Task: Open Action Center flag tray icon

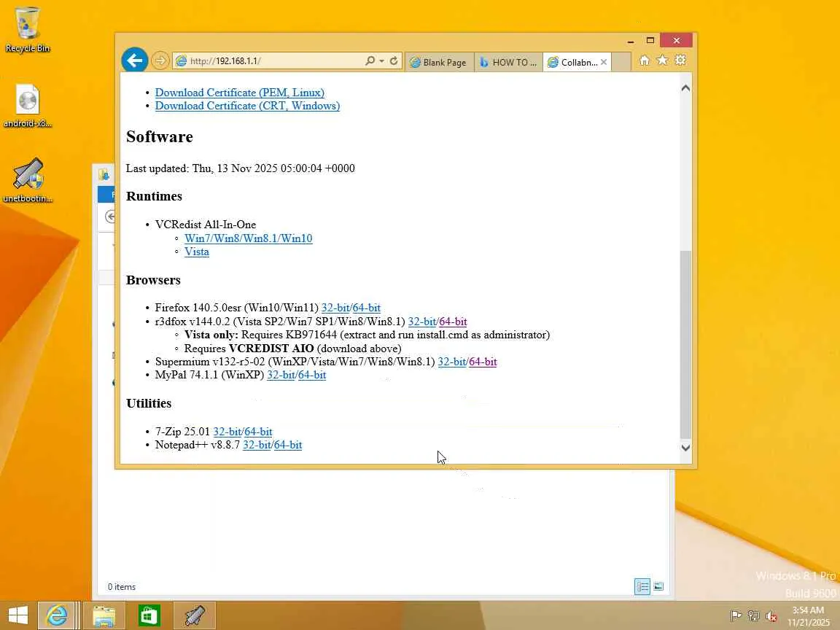Action: [x=736, y=616]
